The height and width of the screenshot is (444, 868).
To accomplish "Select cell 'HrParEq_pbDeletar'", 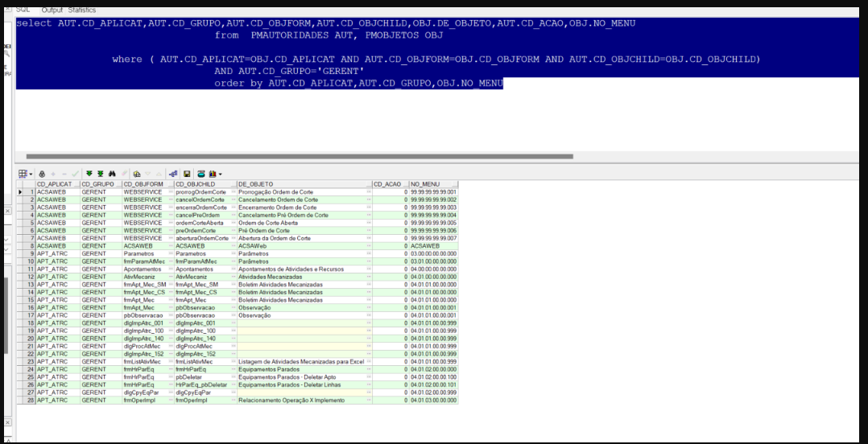I will click(x=205, y=384).
